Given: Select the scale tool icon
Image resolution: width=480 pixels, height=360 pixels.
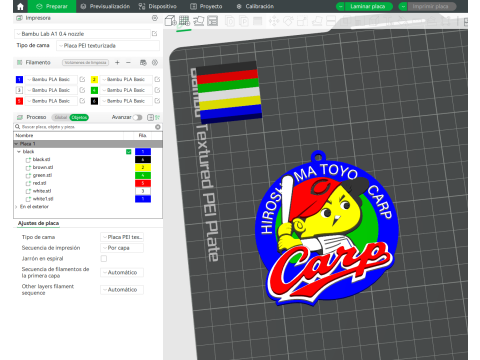Looking at the screenshot, I should tap(302, 21).
